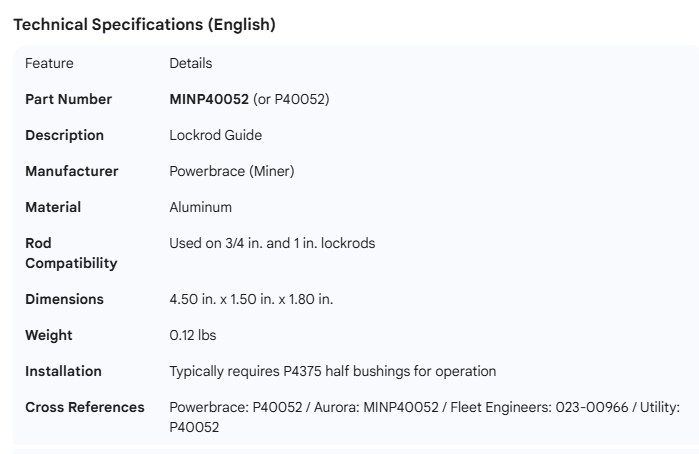The image size is (699, 454).
Task: Select the Description row label
Action: click(64, 135)
